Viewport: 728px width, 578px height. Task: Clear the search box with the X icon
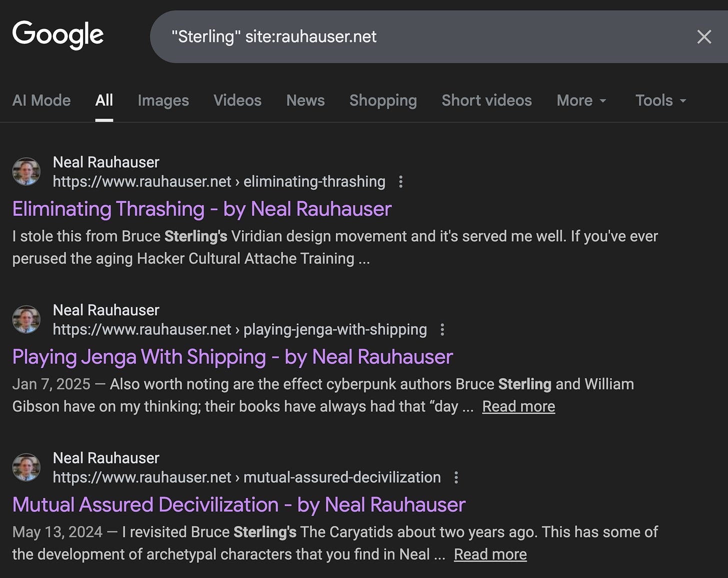tap(704, 36)
